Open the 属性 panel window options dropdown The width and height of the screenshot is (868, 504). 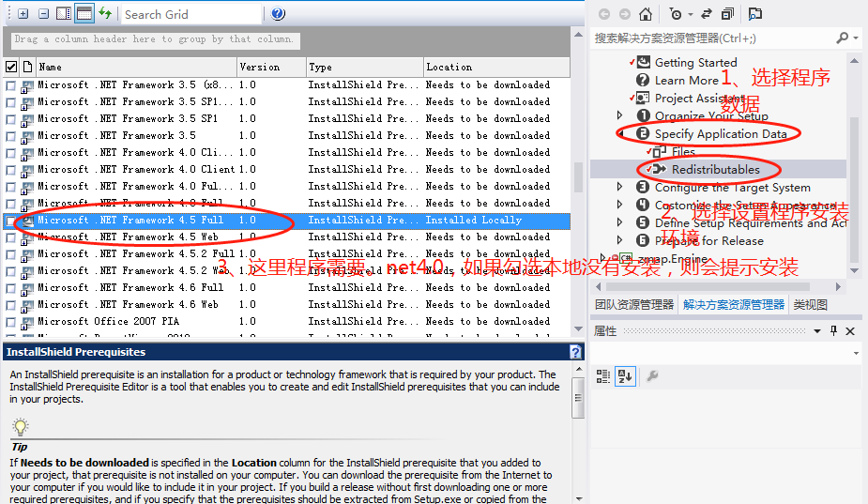point(817,331)
